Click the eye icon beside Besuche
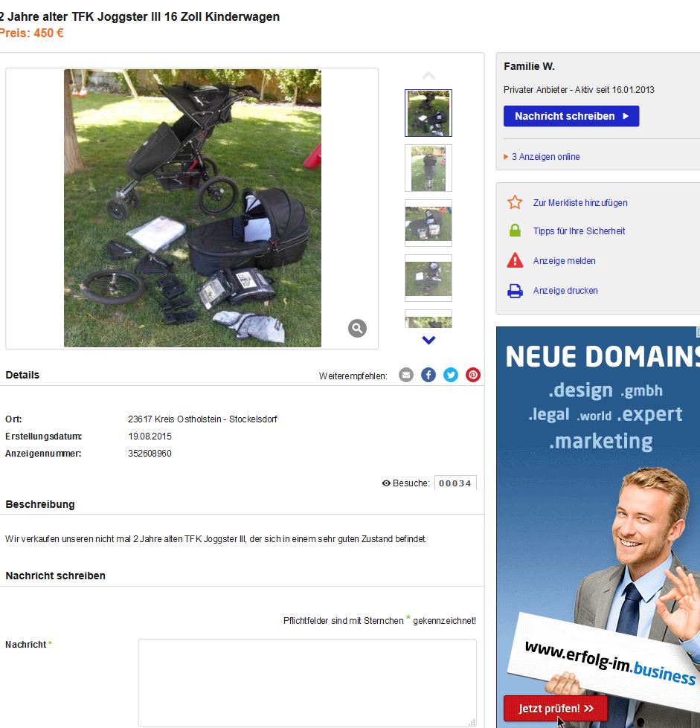 [386, 483]
